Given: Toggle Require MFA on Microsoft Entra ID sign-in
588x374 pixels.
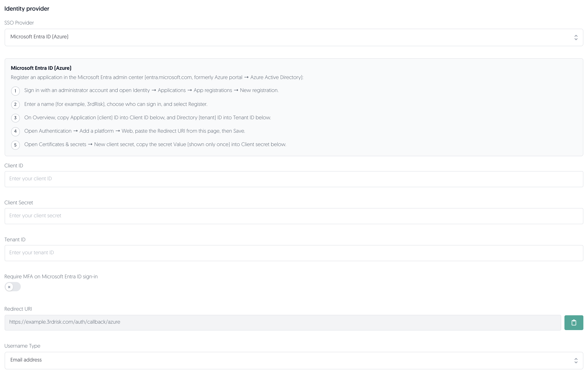Looking at the screenshot, I should [13, 286].
